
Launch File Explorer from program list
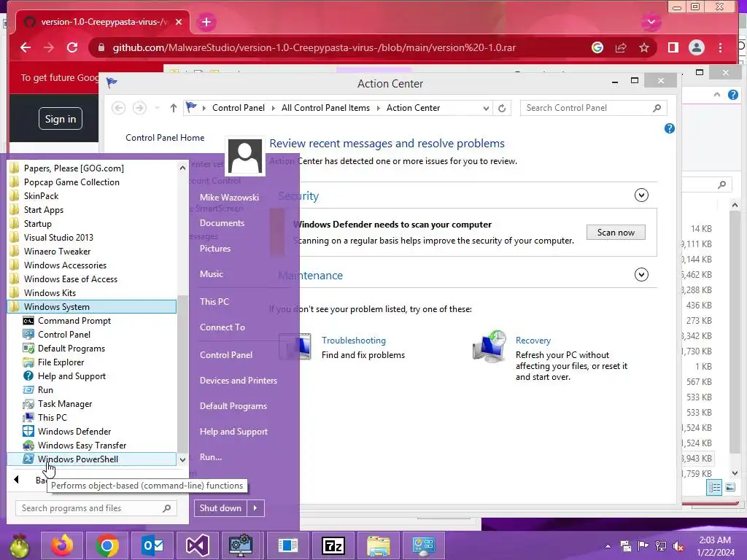tap(92, 362)
